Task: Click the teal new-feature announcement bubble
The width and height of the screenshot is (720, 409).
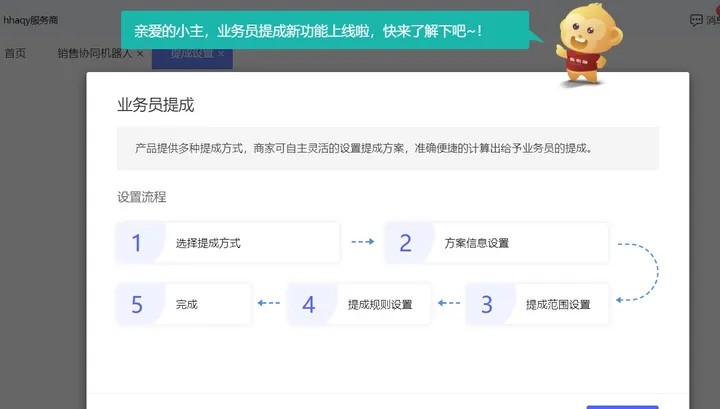Action: click(x=324, y=30)
